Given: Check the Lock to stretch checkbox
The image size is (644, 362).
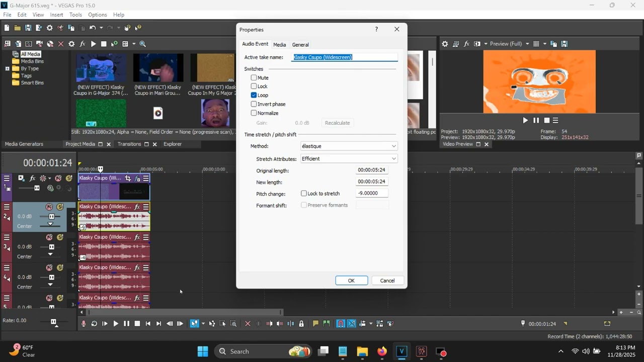Looking at the screenshot, I should click(304, 194).
